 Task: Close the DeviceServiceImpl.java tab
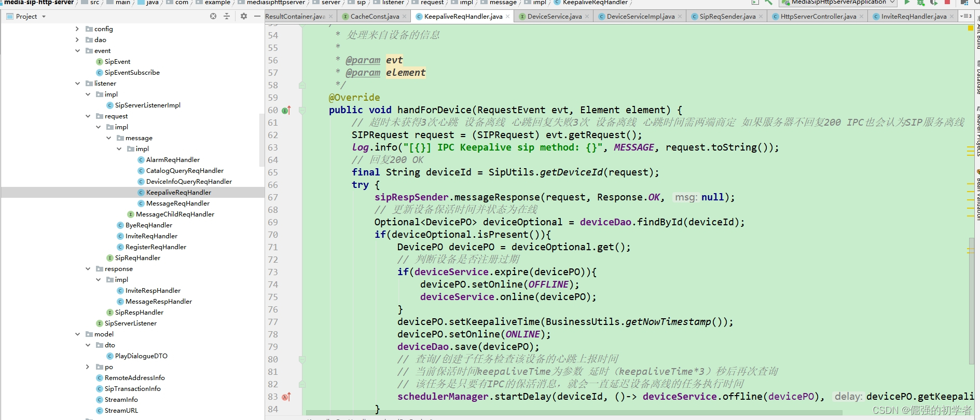pyautogui.click(x=680, y=17)
